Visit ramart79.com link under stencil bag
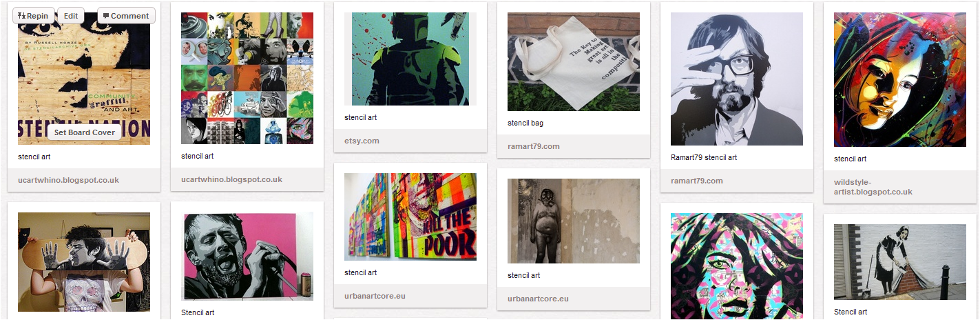The height and width of the screenshot is (320, 980). [x=534, y=146]
